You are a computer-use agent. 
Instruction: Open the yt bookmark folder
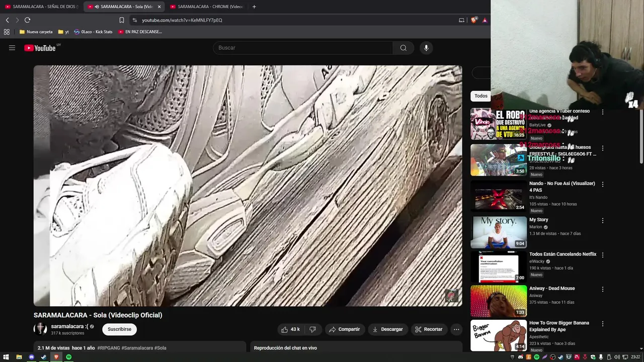(x=63, y=32)
